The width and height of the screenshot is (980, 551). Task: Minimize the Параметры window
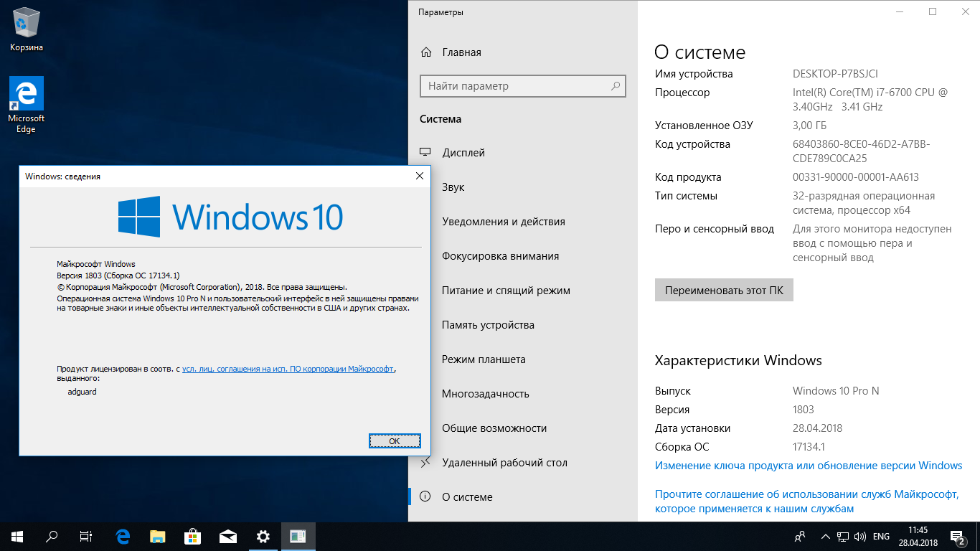(x=900, y=11)
